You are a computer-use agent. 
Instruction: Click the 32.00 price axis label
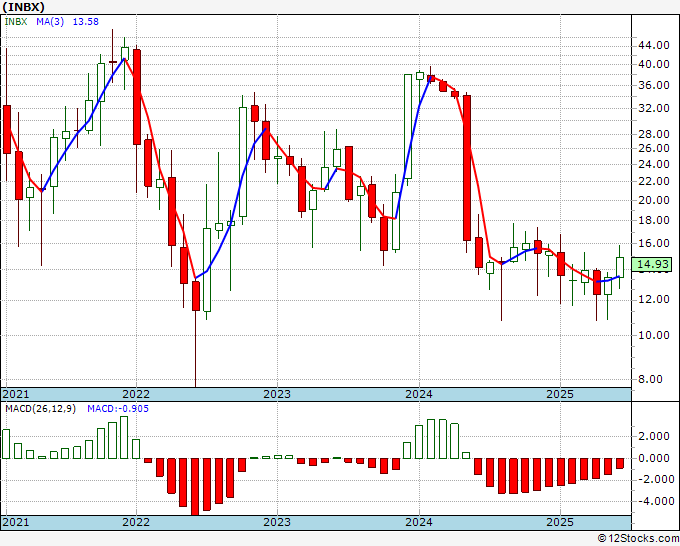pyautogui.click(x=653, y=108)
